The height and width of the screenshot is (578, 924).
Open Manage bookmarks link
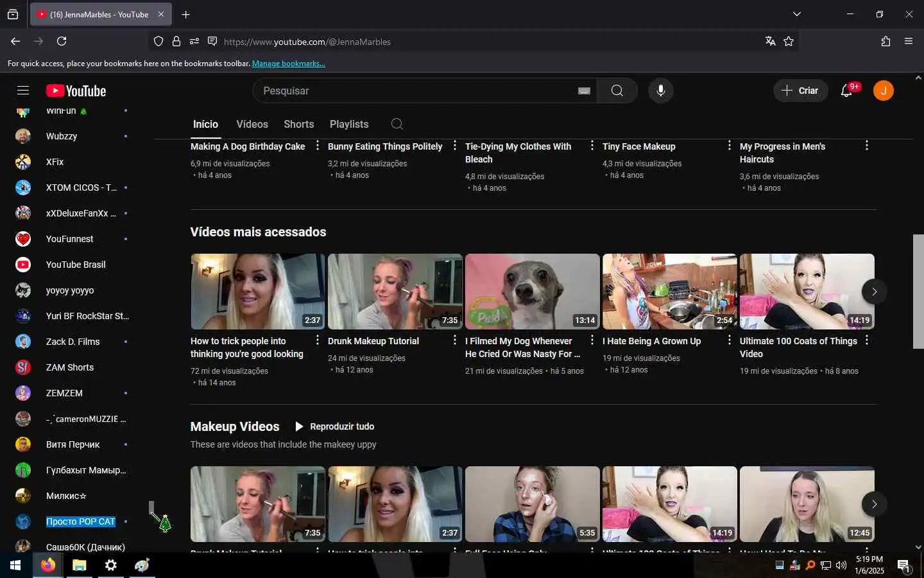(x=289, y=64)
